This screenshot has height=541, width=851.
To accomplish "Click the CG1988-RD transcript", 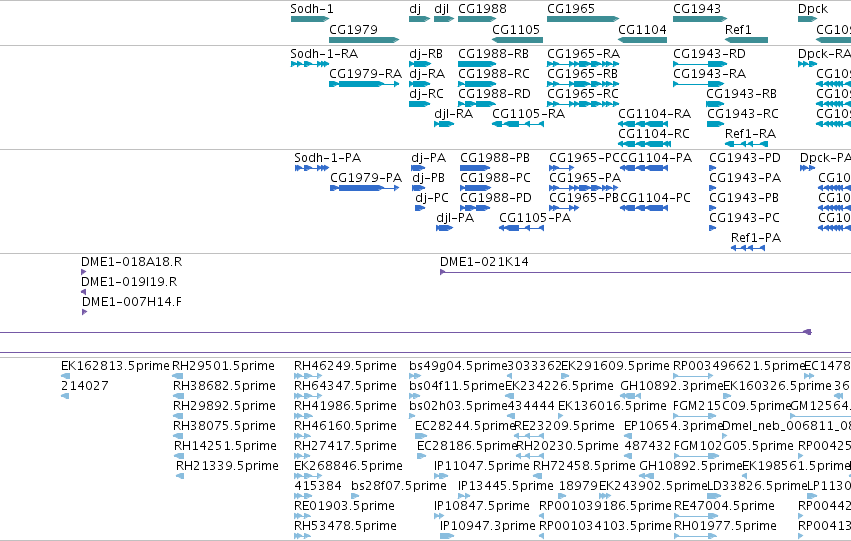I will pos(477,104).
